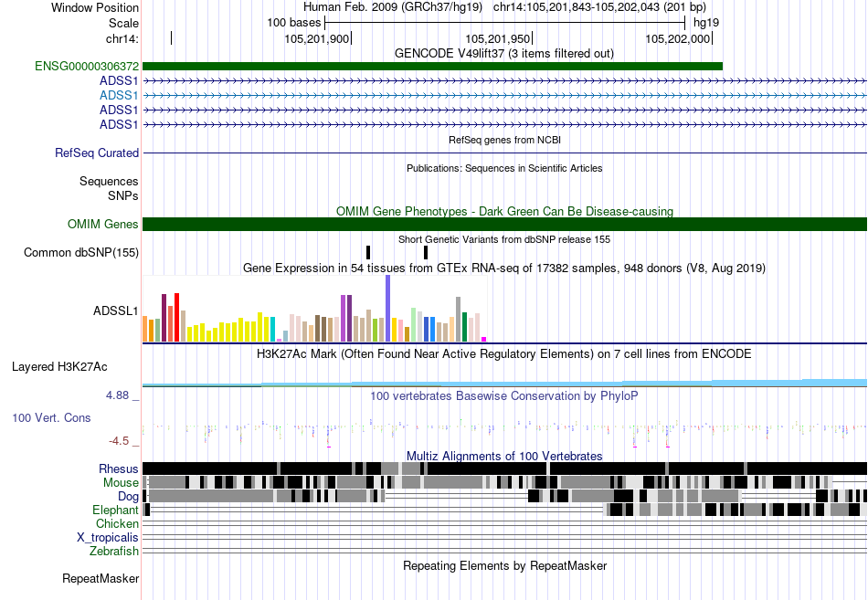Screen dimensions: 868x600
Task: Click the GENCODE V49lift37 track title
Action: [x=503, y=54]
